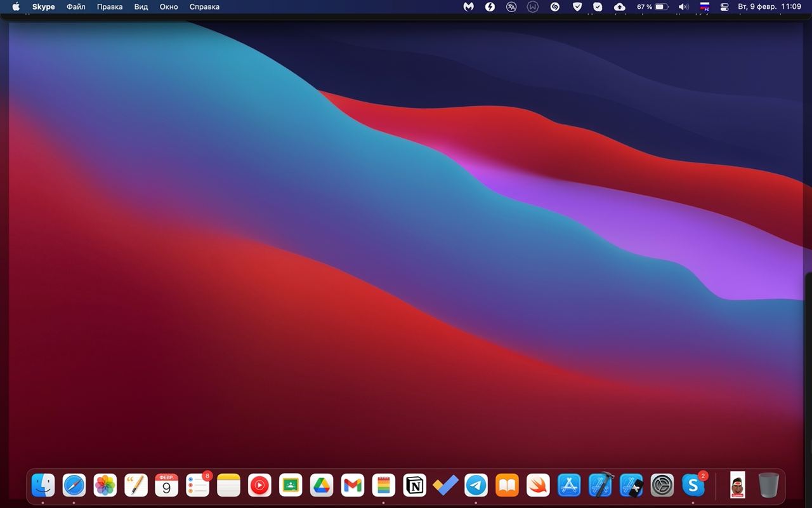Open the Справка menu
The image size is (812, 508).
[204, 6]
